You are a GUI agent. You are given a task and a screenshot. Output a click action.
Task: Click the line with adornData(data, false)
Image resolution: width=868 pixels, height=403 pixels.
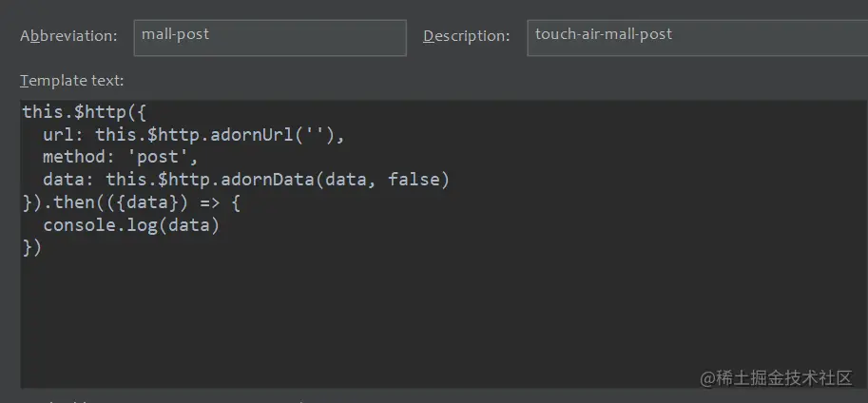pyautogui.click(x=246, y=180)
